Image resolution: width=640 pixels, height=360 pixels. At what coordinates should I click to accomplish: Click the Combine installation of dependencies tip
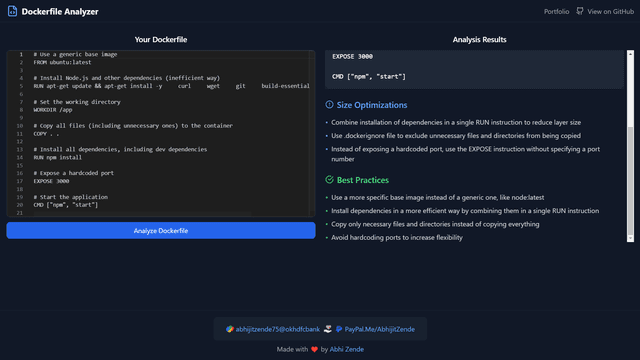pos(456,122)
